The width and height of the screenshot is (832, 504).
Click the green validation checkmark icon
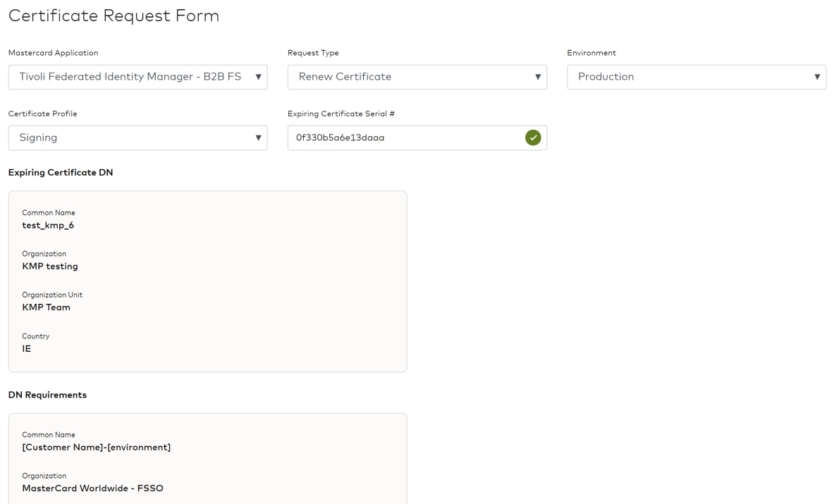click(x=533, y=138)
